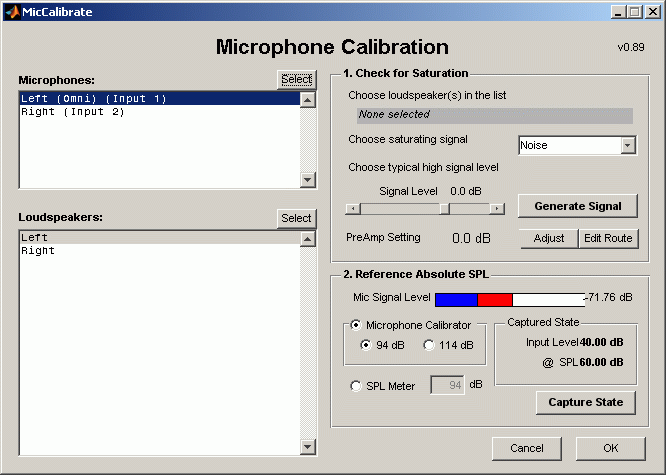Screen dimensions: 666x475
Task: Click Cancel button
Action: pos(527,448)
